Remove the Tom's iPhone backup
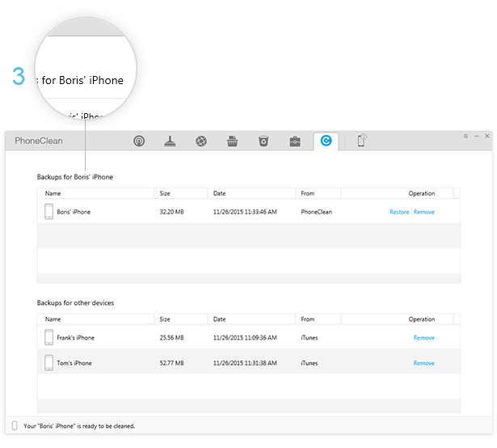The image size is (497, 448). click(x=423, y=363)
